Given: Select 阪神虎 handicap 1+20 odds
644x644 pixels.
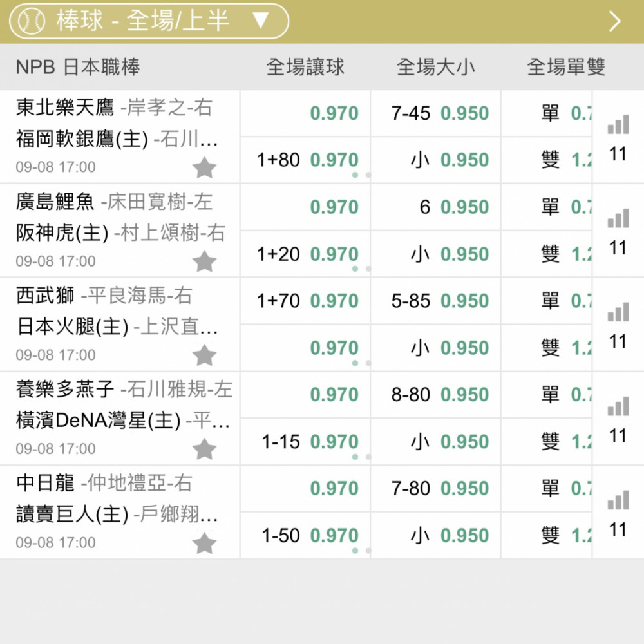Looking at the screenshot, I should point(305,254).
